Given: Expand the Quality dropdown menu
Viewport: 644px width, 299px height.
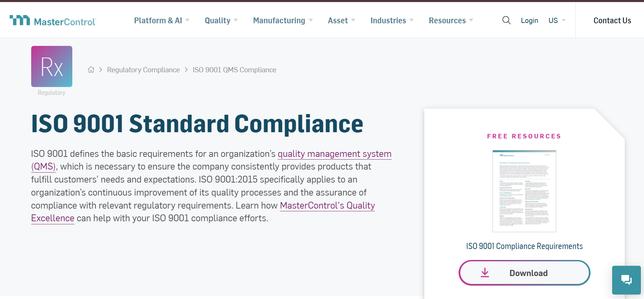Looking at the screenshot, I should (x=221, y=21).
